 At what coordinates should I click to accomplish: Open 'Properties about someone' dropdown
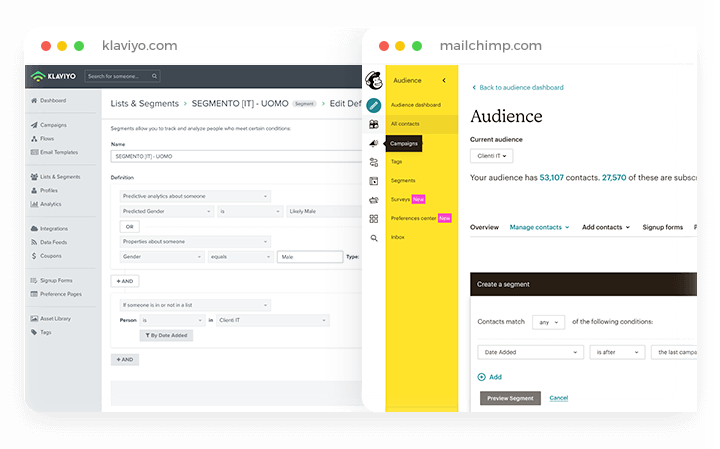click(x=195, y=242)
